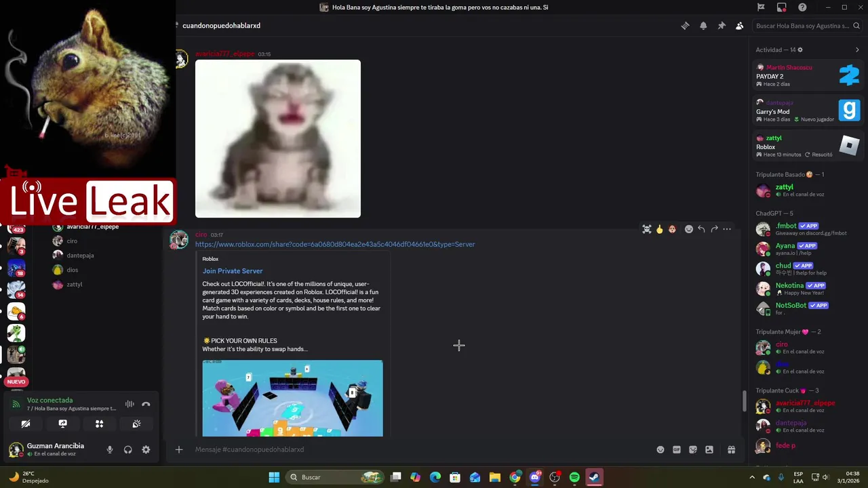This screenshot has width=868, height=488.
Task: Click the message input field
Action: pos(420,449)
